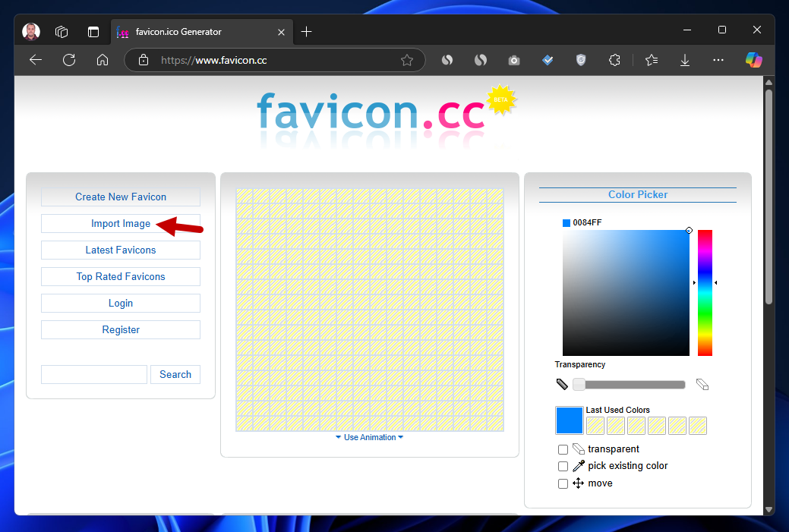Click the favicon search text field
789x532 pixels.
[x=94, y=375]
